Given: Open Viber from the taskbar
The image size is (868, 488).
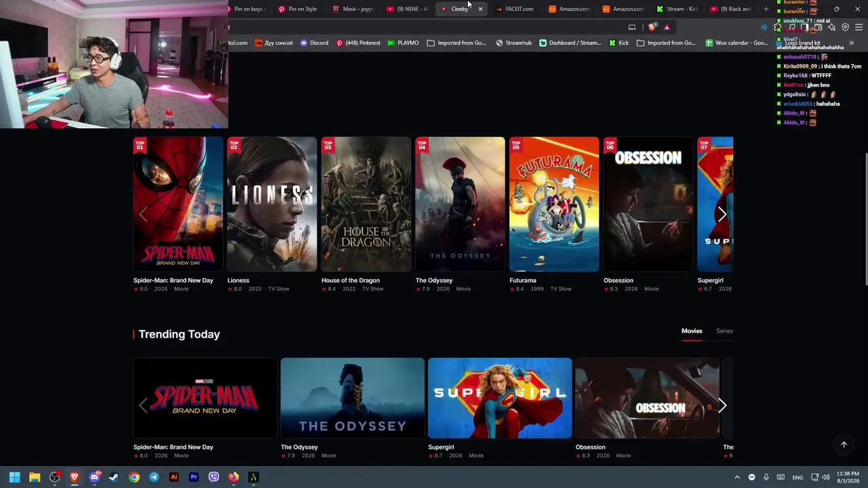Looking at the screenshot, I should pyautogui.click(x=214, y=477).
